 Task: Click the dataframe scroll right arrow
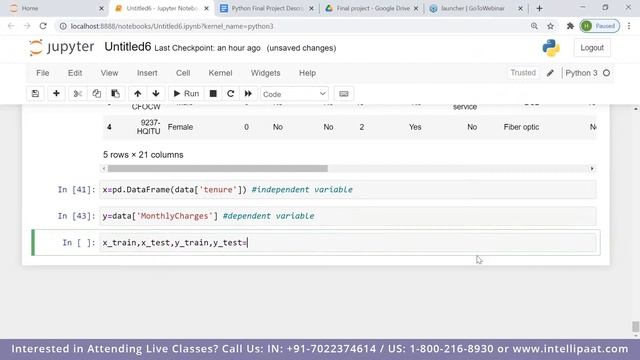pyautogui.click(x=592, y=169)
